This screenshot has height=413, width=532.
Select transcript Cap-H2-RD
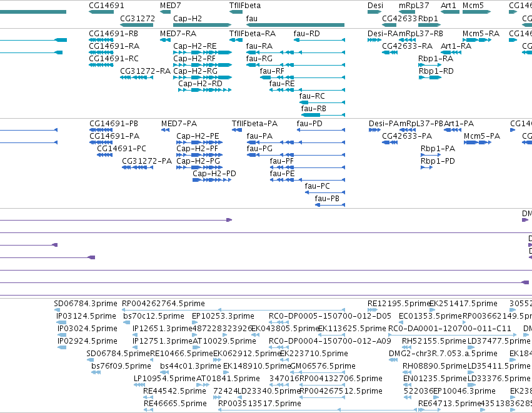tap(204, 90)
